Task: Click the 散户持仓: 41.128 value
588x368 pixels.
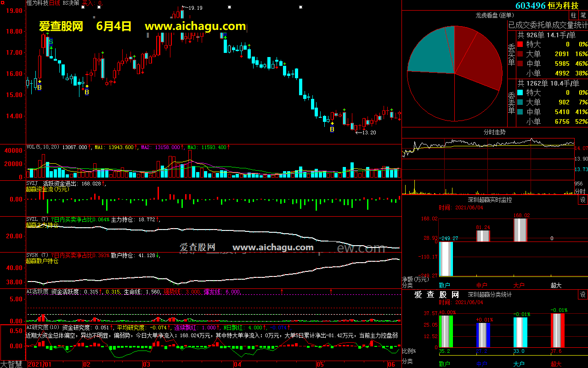Action: click(x=133, y=255)
